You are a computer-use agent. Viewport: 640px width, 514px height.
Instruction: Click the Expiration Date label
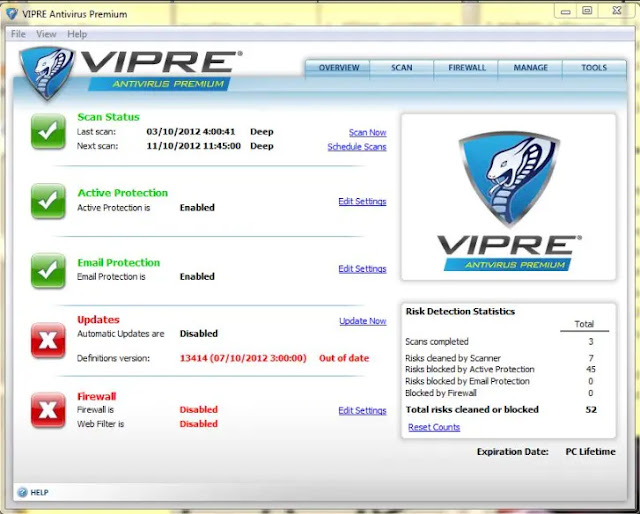[x=513, y=452]
